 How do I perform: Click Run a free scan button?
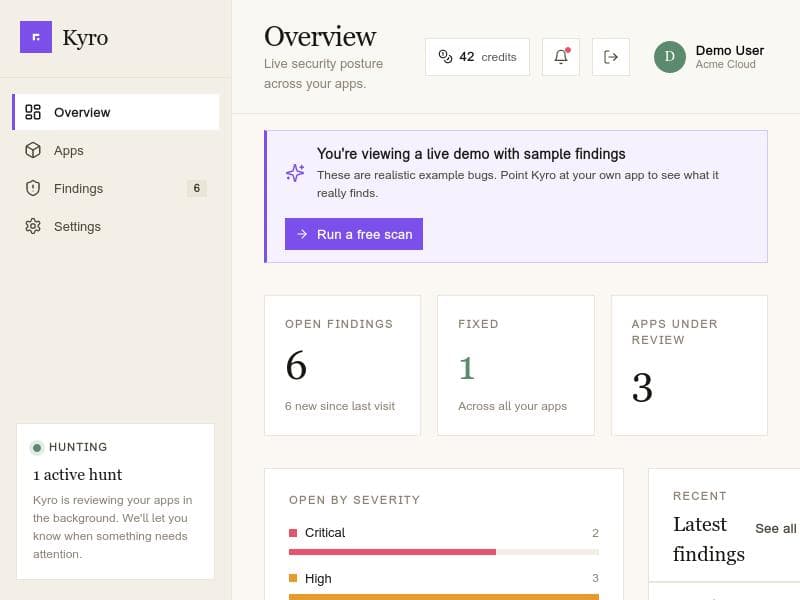point(354,234)
